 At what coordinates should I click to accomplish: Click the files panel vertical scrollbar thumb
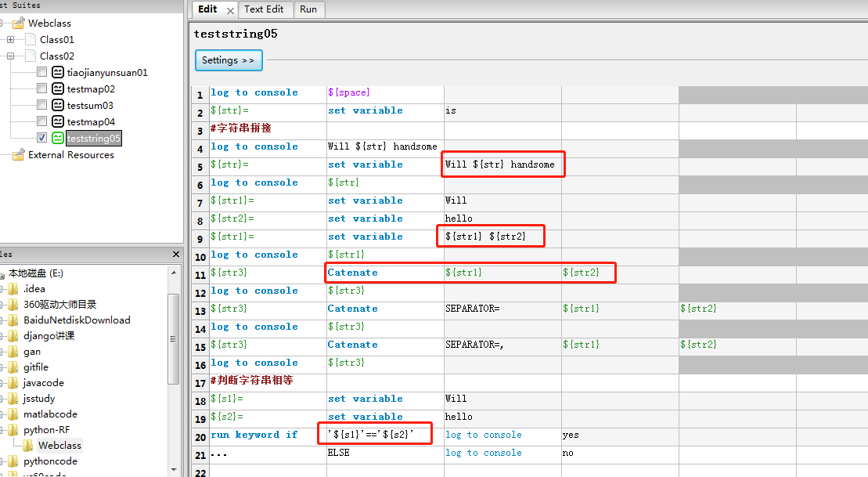pyautogui.click(x=173, y=339)
